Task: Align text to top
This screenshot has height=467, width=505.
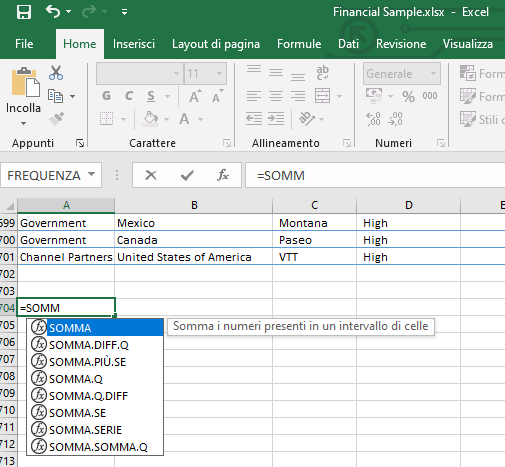Action: click(254, 69)
